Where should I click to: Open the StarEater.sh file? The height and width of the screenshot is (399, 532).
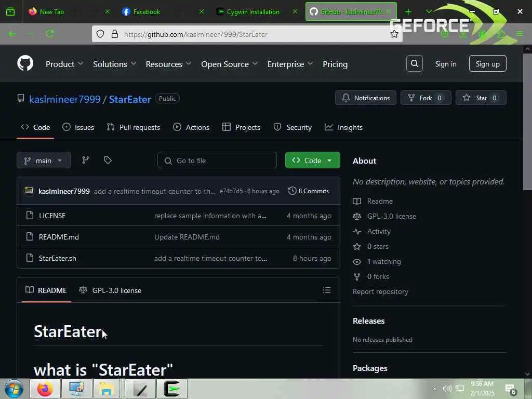click(57, 258)
